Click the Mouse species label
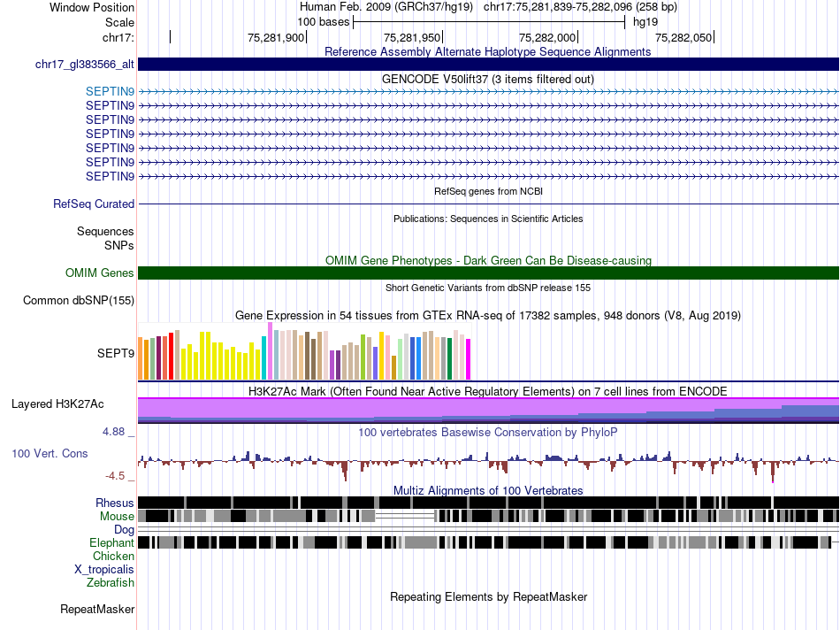 click(117, 517)
